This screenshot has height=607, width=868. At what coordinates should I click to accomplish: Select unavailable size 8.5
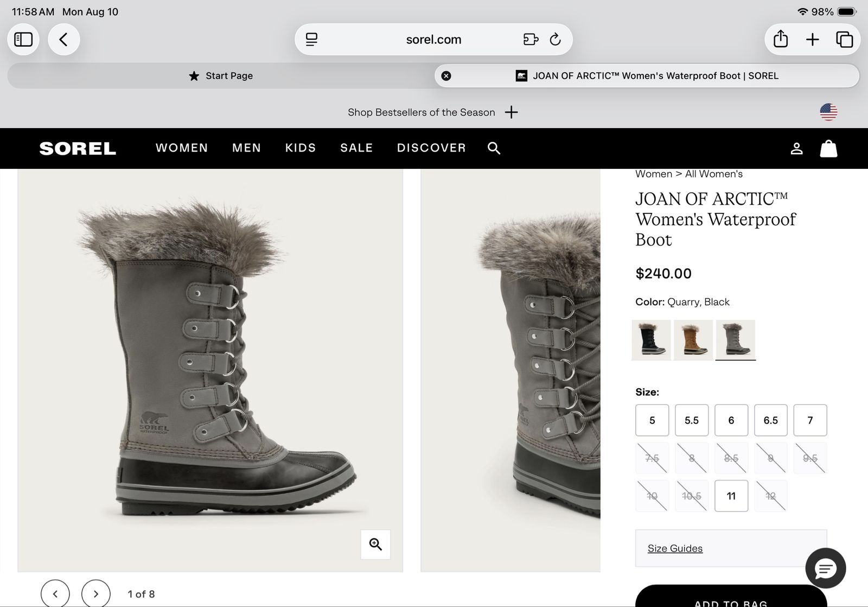[x=731, y=458]
